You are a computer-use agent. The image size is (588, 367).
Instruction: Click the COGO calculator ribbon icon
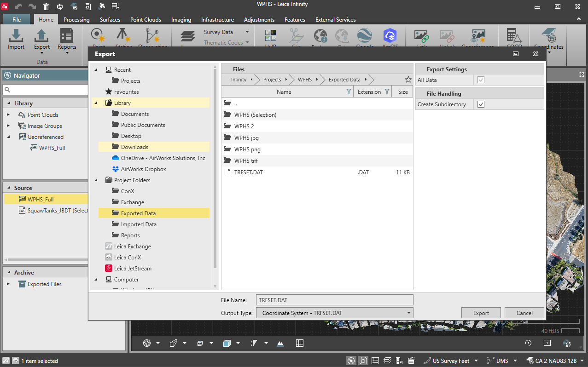pyautogui.click(x=514, y=36)
